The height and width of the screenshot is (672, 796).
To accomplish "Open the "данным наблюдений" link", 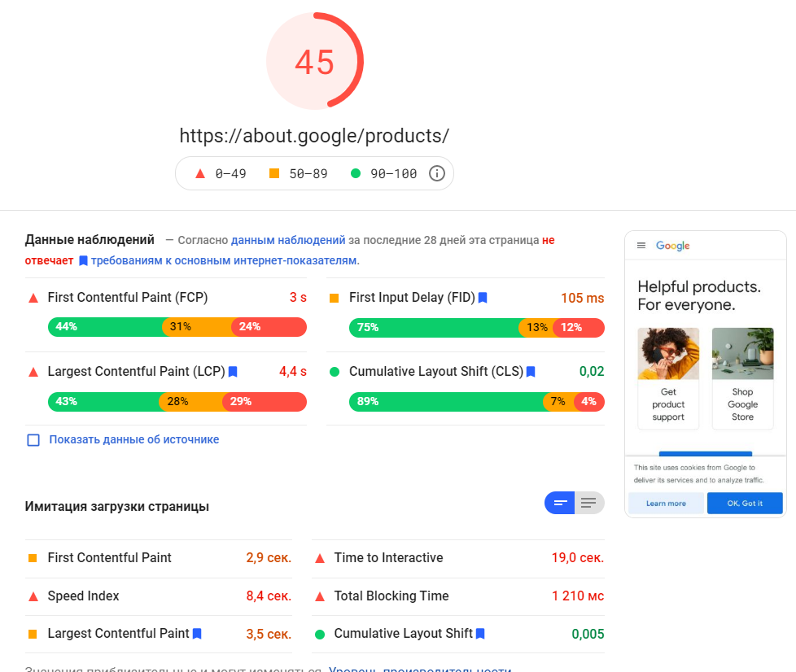I will 288,240.
